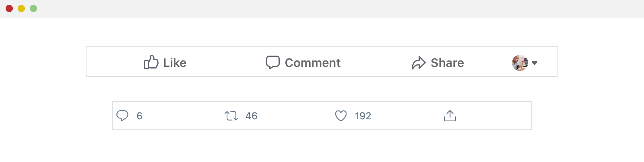
Task: Click the reply bubble icon next to 6
Action: click(x=122, y=116)
